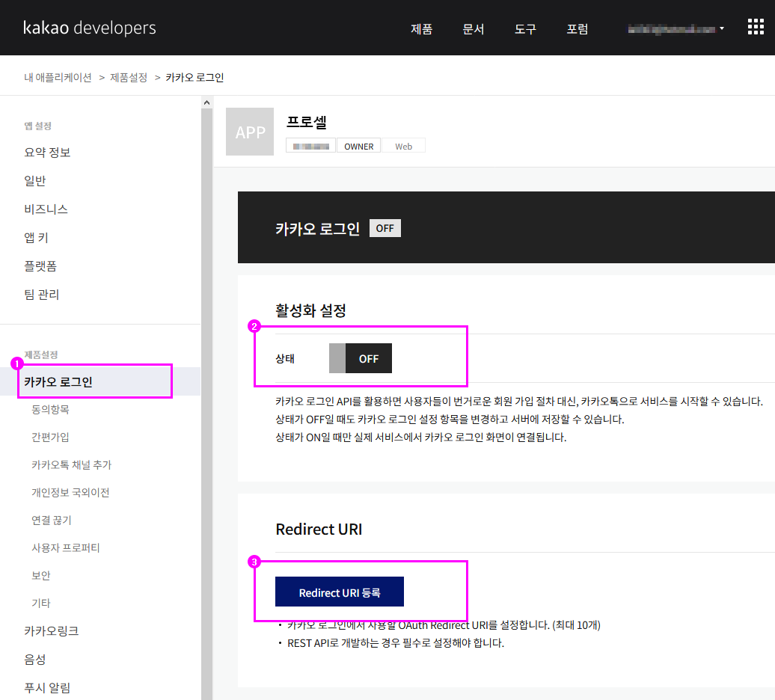The height and width of the screenshot is (700, 775).
Task: Click the sidebar vertical scrollbar track
Action: pos(206,404)
